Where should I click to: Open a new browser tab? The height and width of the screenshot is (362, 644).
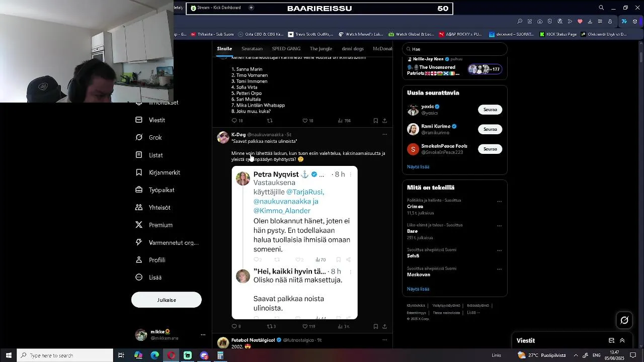(251, 8)
